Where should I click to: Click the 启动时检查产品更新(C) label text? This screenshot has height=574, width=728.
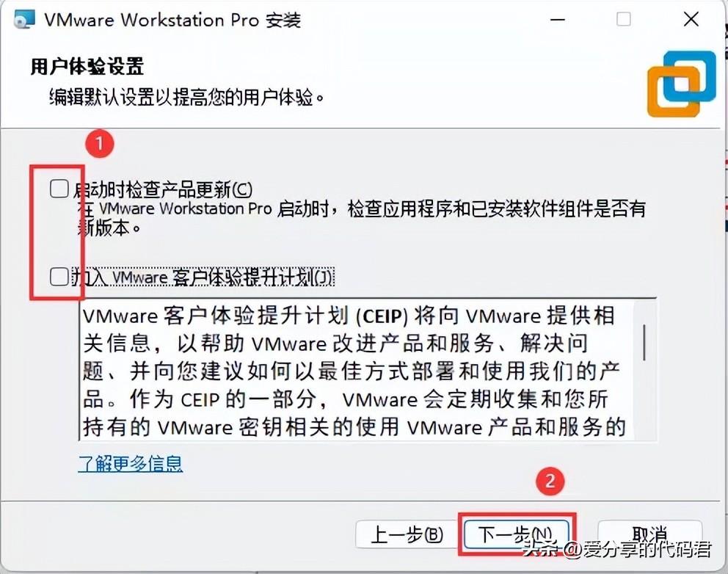(163, 189)
